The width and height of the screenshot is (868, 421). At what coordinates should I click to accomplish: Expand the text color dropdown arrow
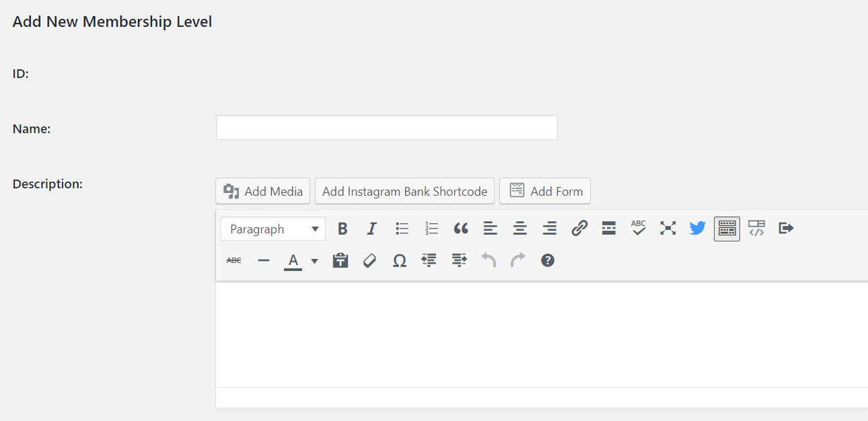click(314, 261)
